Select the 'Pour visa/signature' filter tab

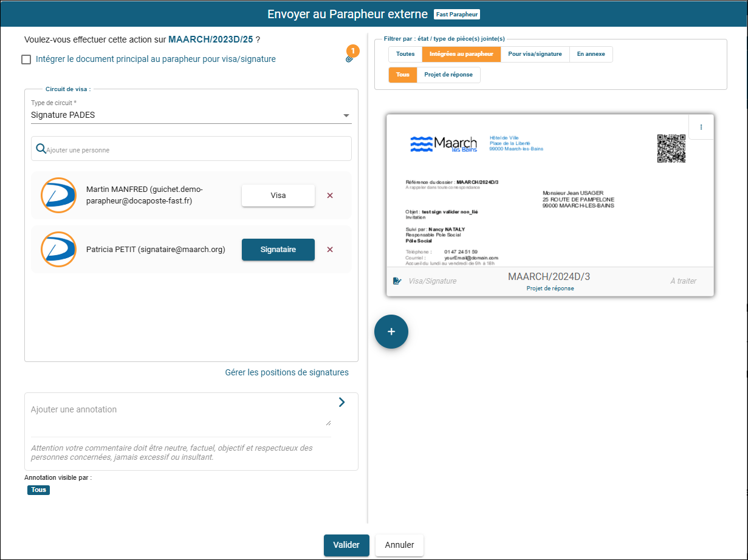[x=535, y=54]
